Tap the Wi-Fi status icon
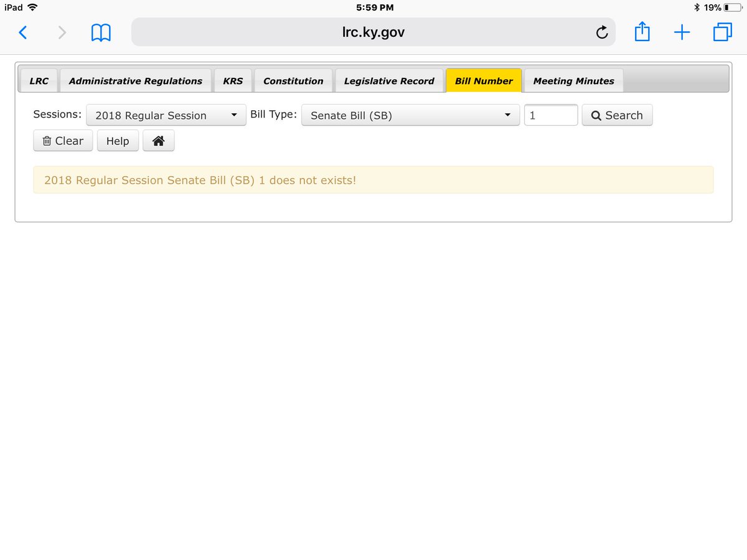The width and height of the screenshot is (747, 560). point(32,7)
